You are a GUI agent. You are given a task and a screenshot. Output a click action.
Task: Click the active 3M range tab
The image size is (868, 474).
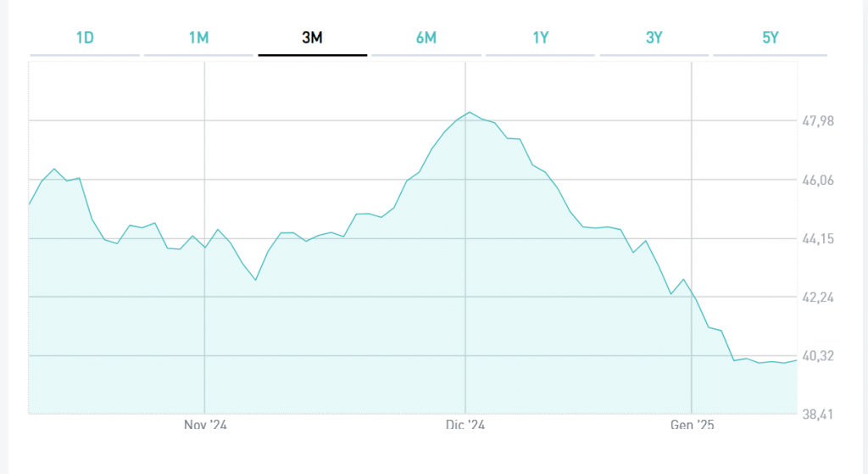pos(312,37)
